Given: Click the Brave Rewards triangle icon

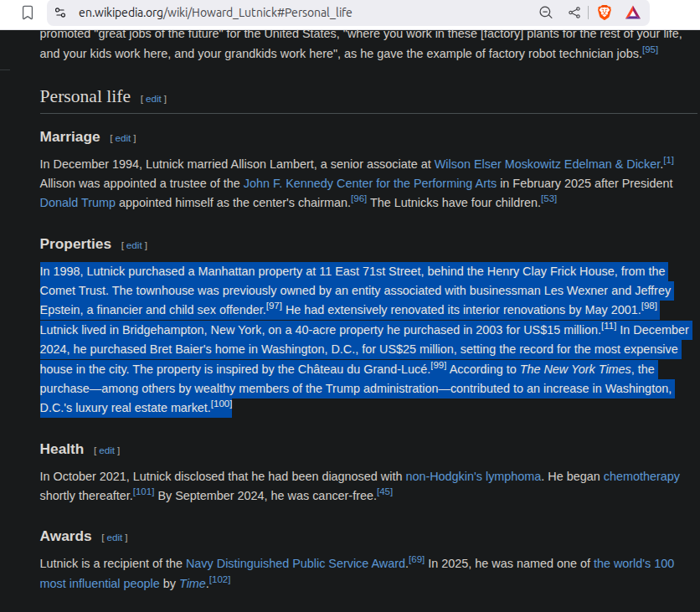Looking at the screenshot, I should pos(632,13).
